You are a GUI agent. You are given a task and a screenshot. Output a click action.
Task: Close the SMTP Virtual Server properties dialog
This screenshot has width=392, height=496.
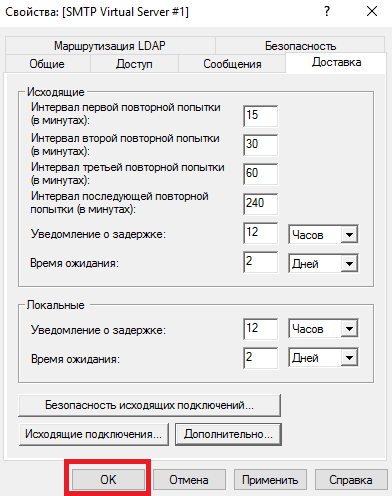click(x=372, y=12)
